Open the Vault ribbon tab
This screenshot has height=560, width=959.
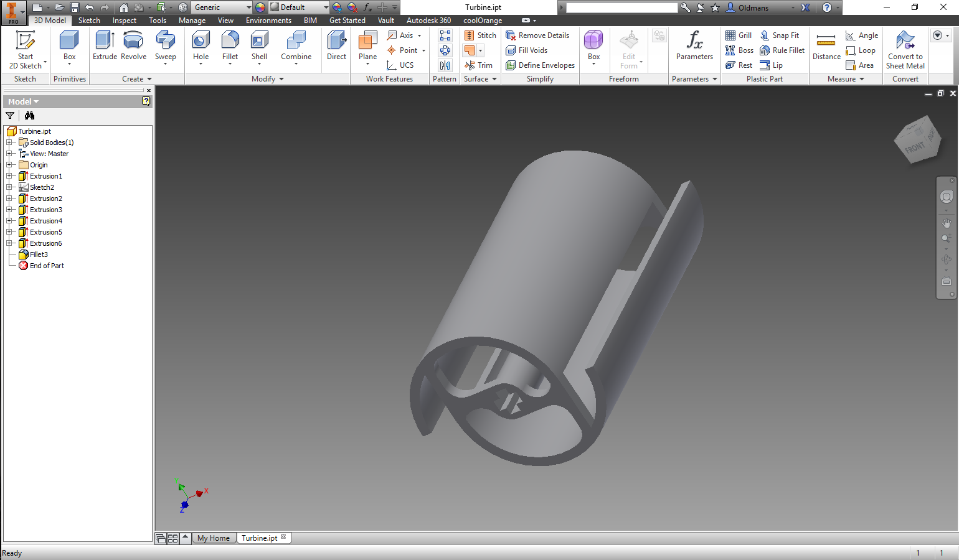386,21
